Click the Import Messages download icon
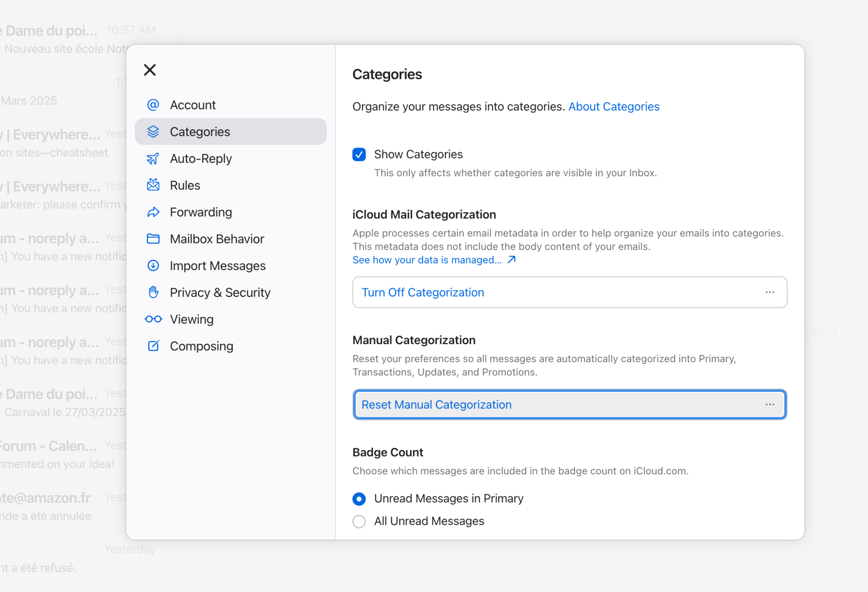 point(153,266)
